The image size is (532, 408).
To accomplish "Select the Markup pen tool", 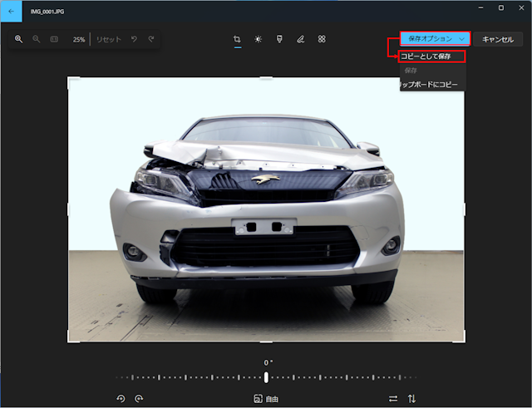I will (300, 39).
